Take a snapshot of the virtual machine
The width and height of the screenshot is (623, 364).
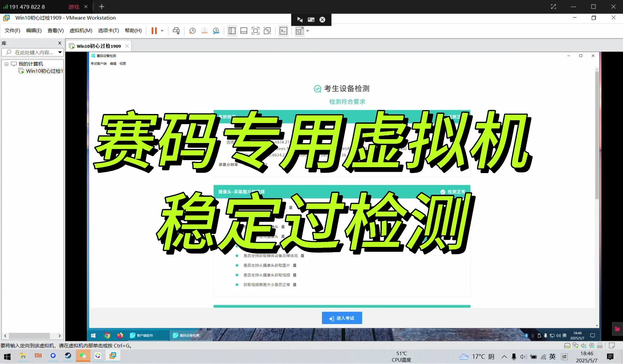pyautogui.click(x=192, y=31)
